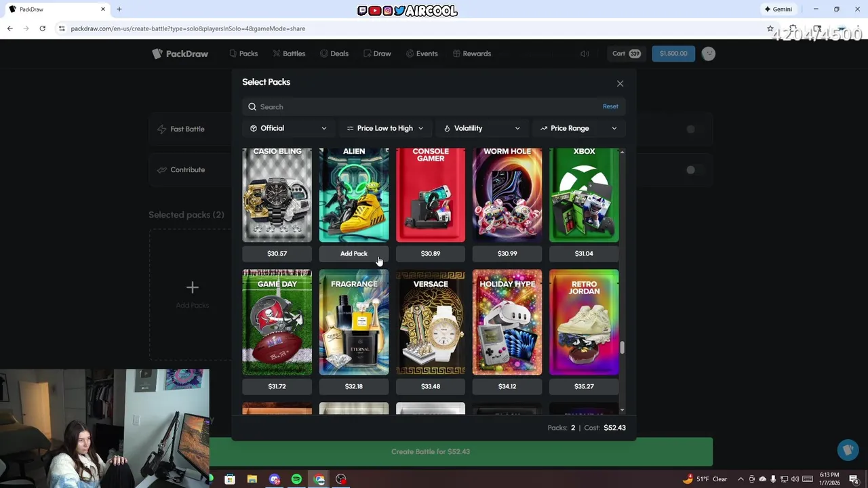Select the Casio Bling pack thumbnail
The height and width of the screenshot is (488, 868).
coord(277,195)
